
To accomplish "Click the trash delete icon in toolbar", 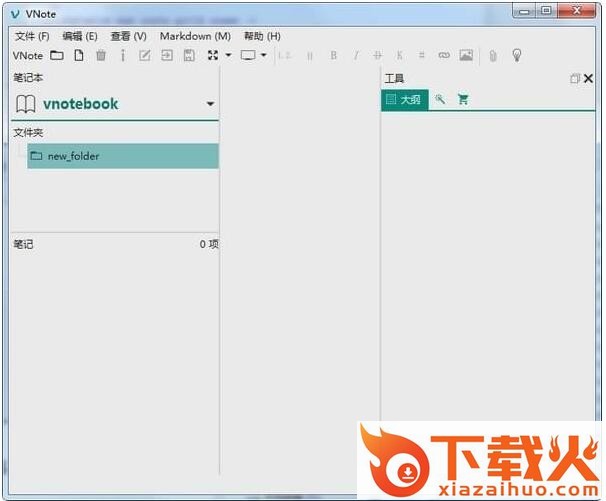I will (101, 56).
